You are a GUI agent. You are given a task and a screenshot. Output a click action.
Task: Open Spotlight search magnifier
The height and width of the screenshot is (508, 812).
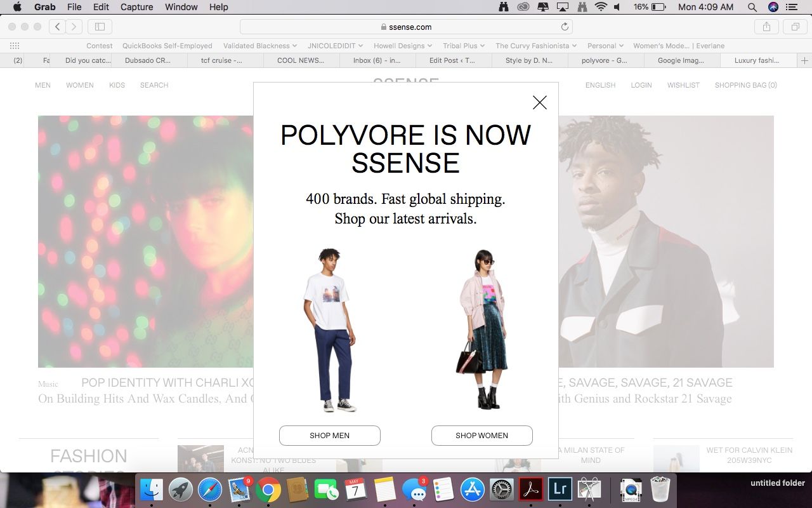click(x=752, y=7)
